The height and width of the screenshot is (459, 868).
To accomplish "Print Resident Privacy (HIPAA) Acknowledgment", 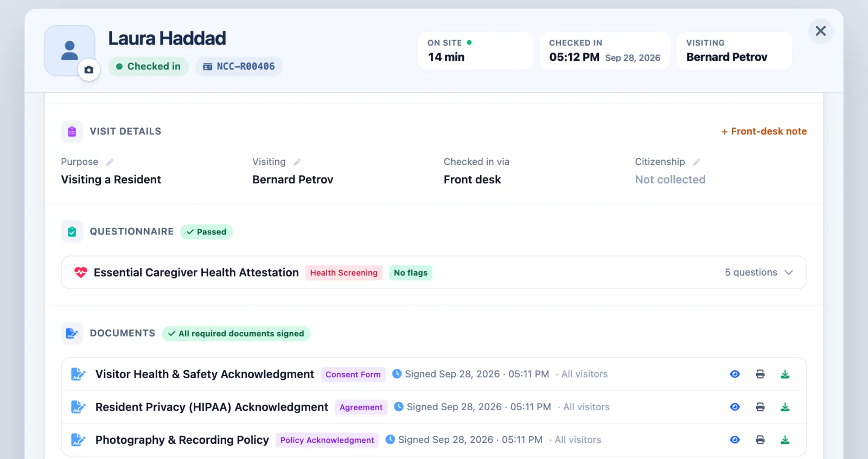I will pos(760,407).
